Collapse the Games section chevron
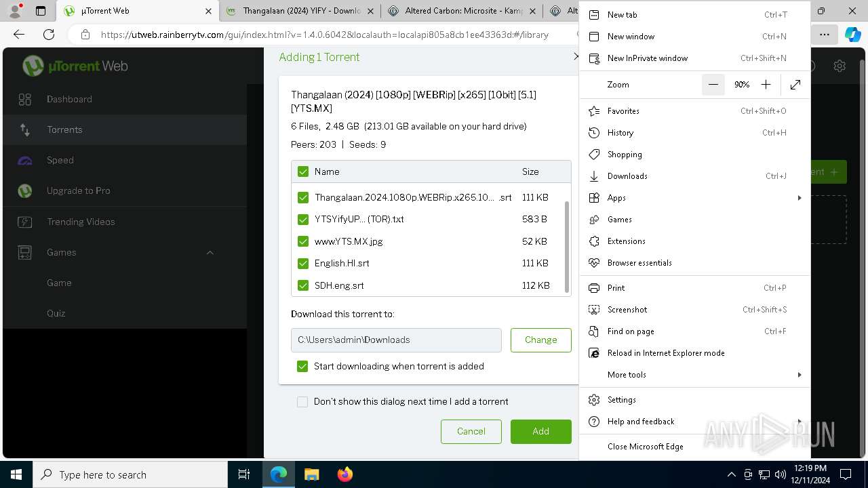This screenshot has width=868, height=488. [x=210, y=252]
